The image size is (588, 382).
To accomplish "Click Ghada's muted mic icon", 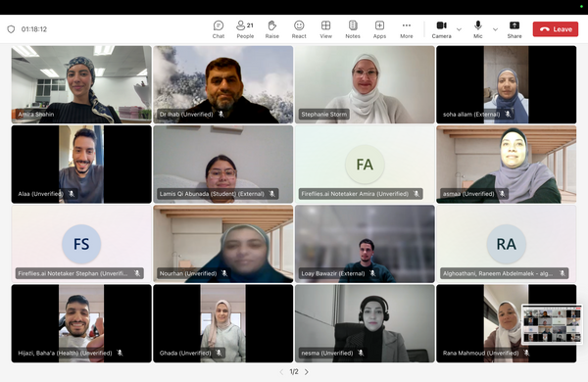I will coord(219,353).
